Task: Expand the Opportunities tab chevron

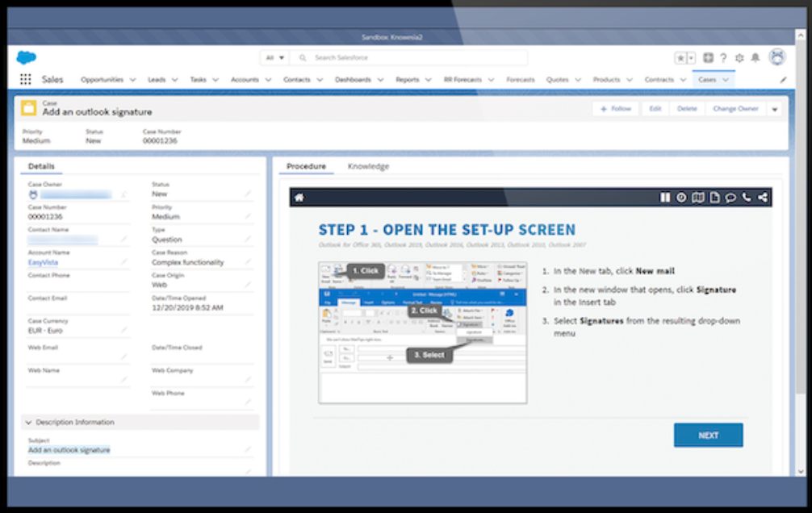Action: pyautogui.click(x=132, y=80)
